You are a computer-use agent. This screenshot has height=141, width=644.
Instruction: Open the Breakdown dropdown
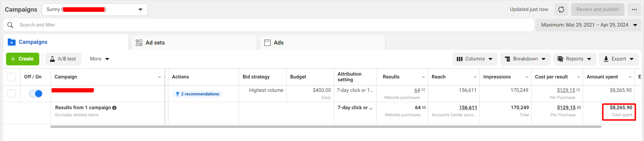525,59
